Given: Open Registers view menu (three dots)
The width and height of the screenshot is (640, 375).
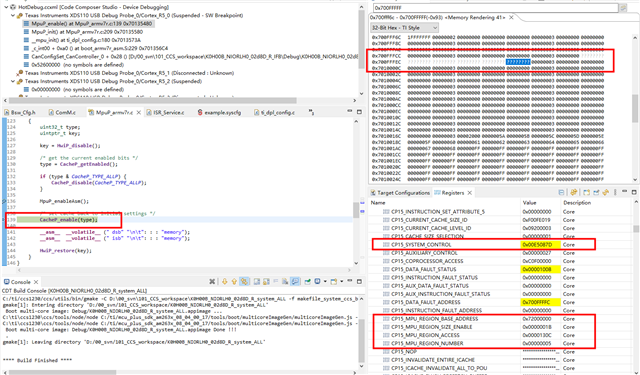Looking at the screenshot, I should click(x=615, y=192).
